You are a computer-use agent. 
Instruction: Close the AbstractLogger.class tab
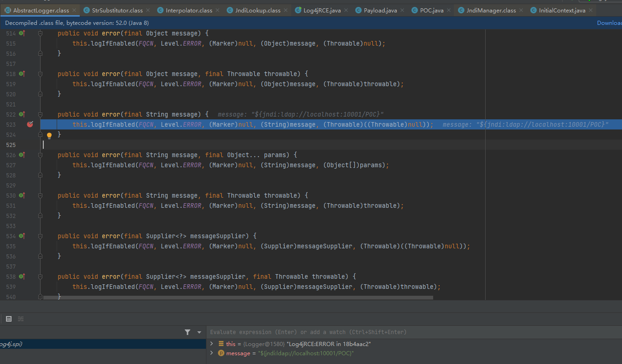[74, 10]
